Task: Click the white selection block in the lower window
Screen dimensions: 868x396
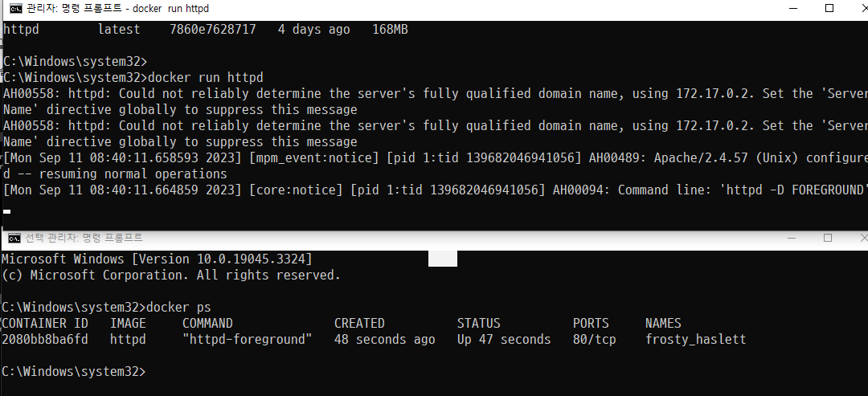Action: [443, 259]
